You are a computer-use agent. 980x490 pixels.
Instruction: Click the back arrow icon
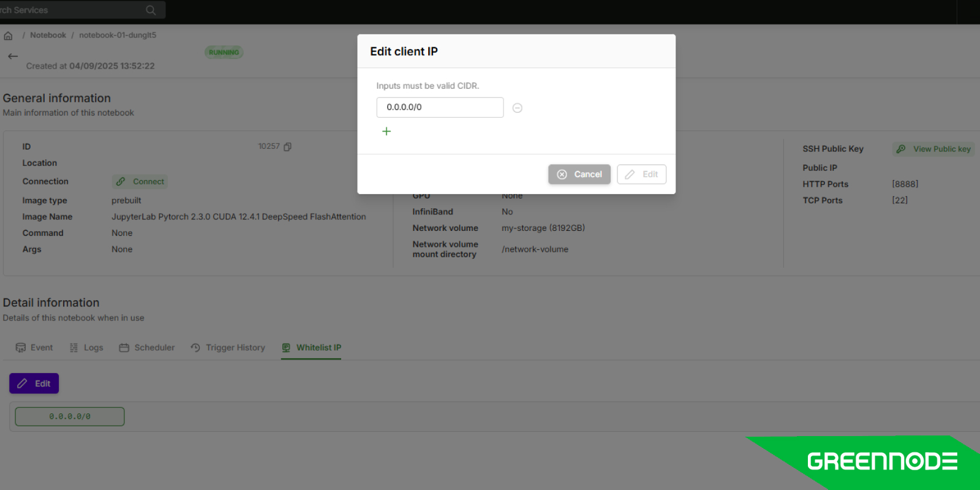(13, 56)
